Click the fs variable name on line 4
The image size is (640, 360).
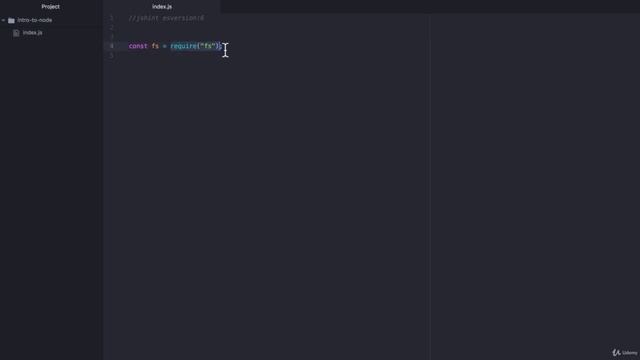pos(155,46)
